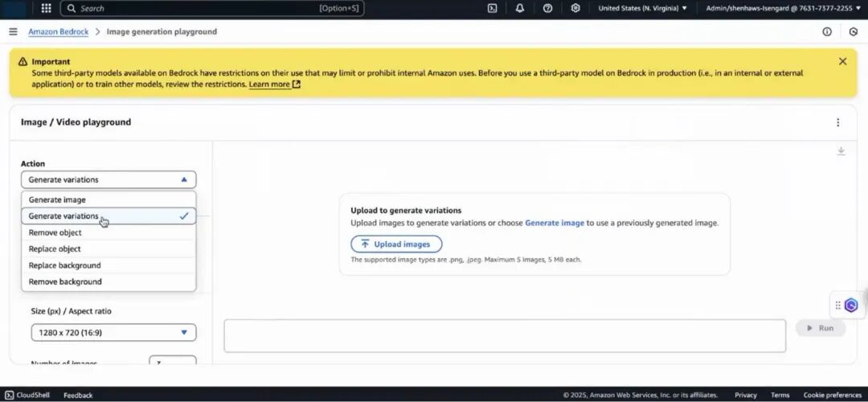The image size is (868, 402).
Task: Toggle the side navigation hamburger menu
Action: [14, 31]
